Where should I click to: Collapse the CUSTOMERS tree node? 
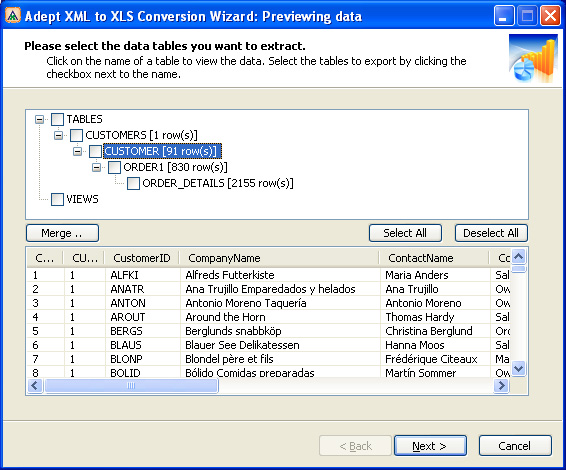(58, 135)
